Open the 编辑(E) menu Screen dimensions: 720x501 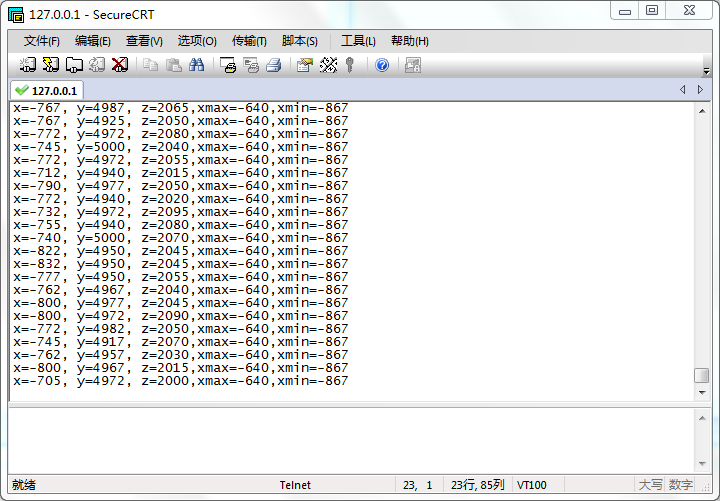93,41
